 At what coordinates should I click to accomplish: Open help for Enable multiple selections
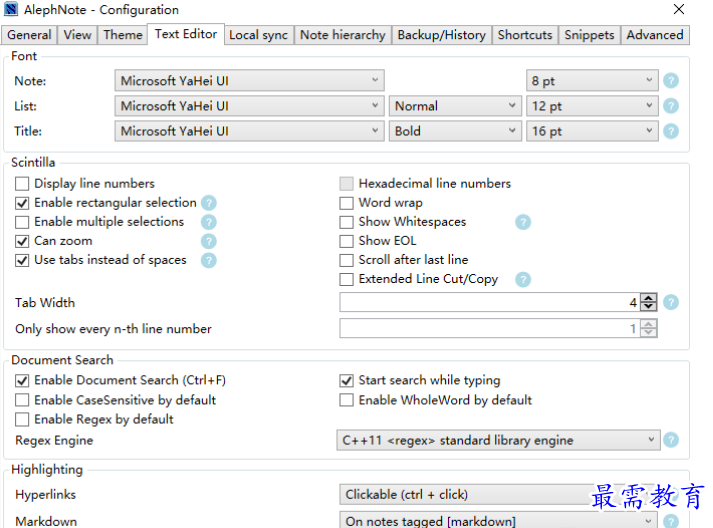[x=209, y=222]
